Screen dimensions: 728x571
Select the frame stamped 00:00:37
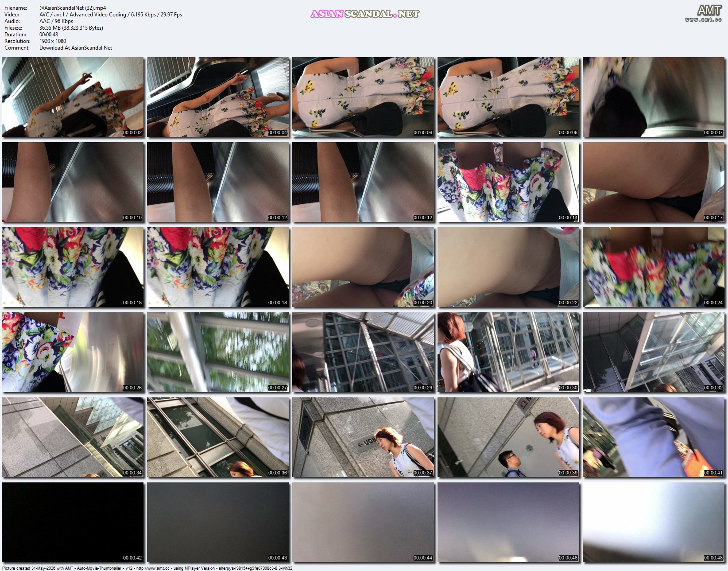pos(363,437)
